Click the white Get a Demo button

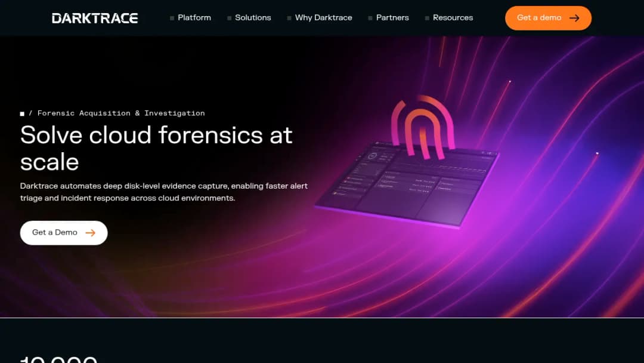(x=64, y=233)
